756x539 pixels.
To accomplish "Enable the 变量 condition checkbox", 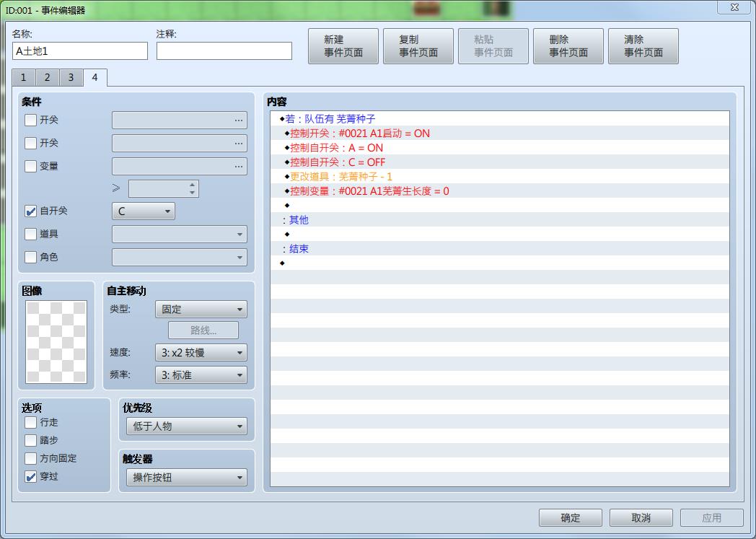I will click(30, 167).
